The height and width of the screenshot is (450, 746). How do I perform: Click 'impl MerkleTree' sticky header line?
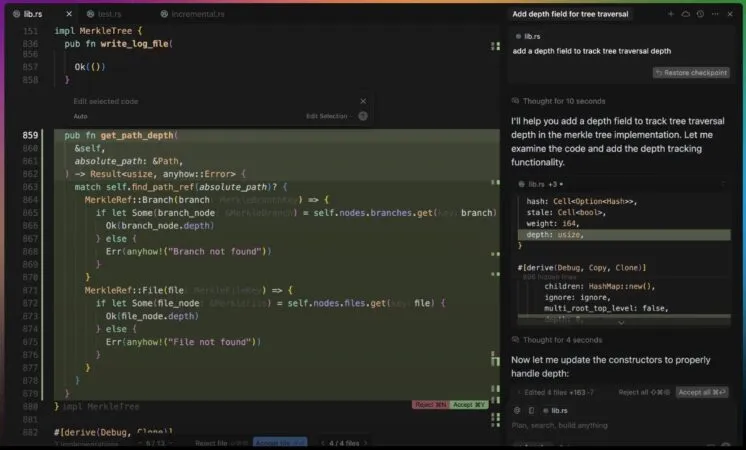[98, 30]
